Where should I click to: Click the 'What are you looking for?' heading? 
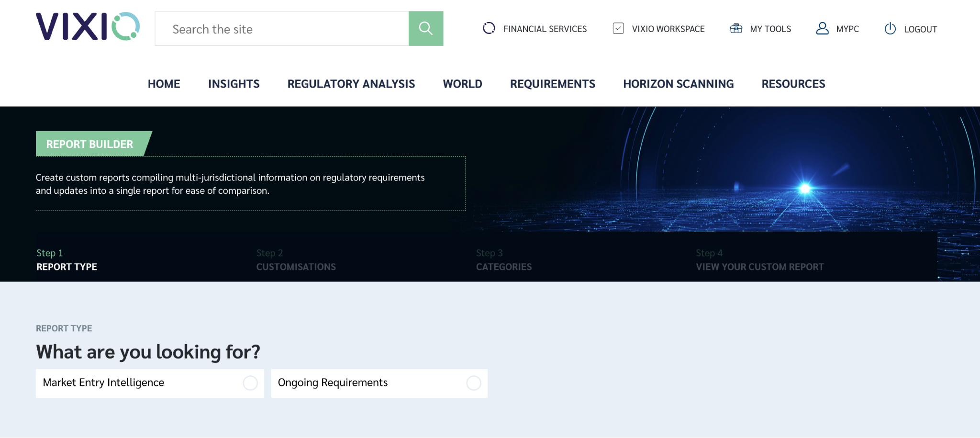click(x=148, y=352)
